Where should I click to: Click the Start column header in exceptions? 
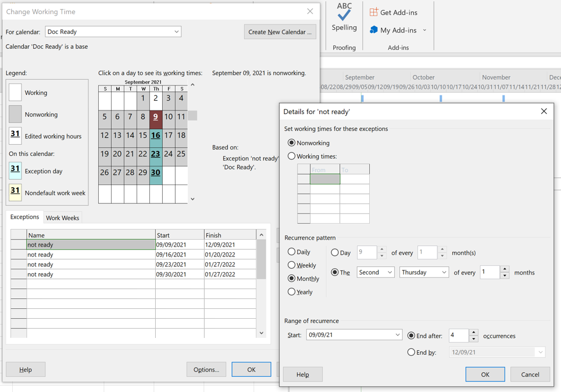180,235
